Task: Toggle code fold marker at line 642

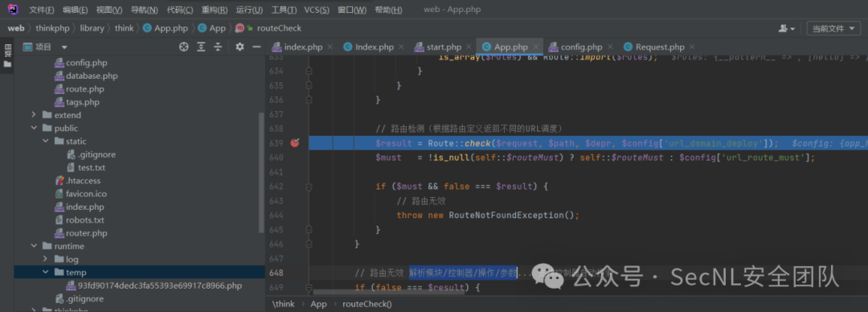Action: [x=309, y=187]
